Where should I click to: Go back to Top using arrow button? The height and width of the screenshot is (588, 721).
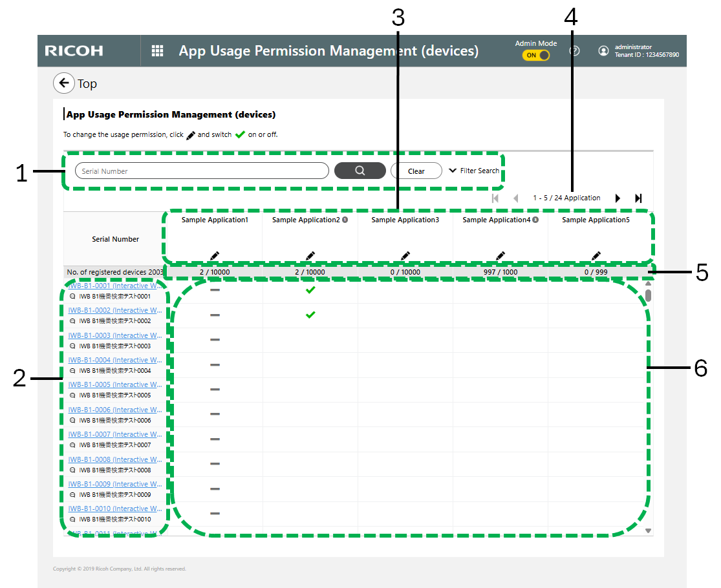63,83
